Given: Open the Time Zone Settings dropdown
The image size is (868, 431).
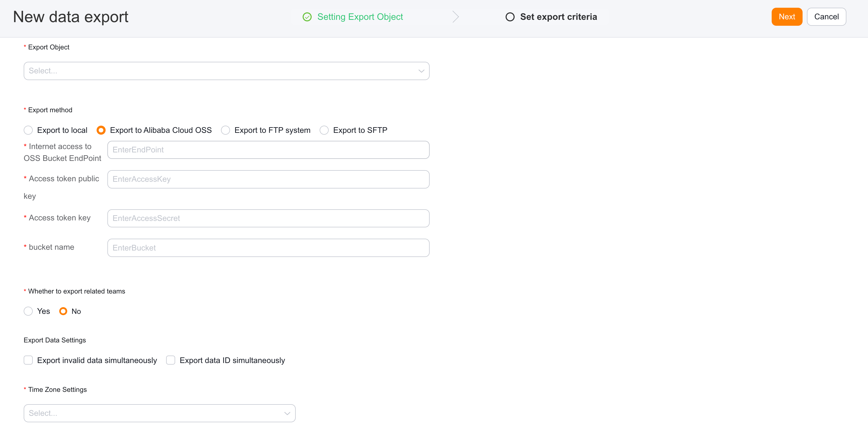Looking at the screenshot, I should pos(159,413).
